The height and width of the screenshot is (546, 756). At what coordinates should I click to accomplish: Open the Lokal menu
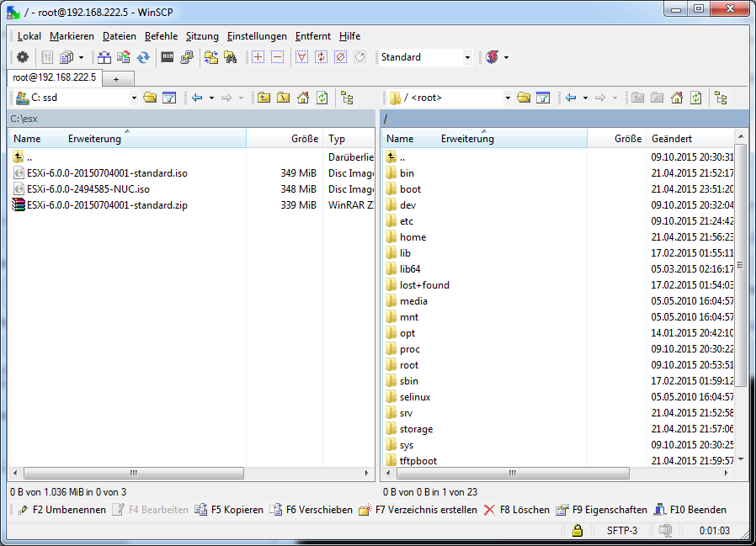(x=29, y=36)
